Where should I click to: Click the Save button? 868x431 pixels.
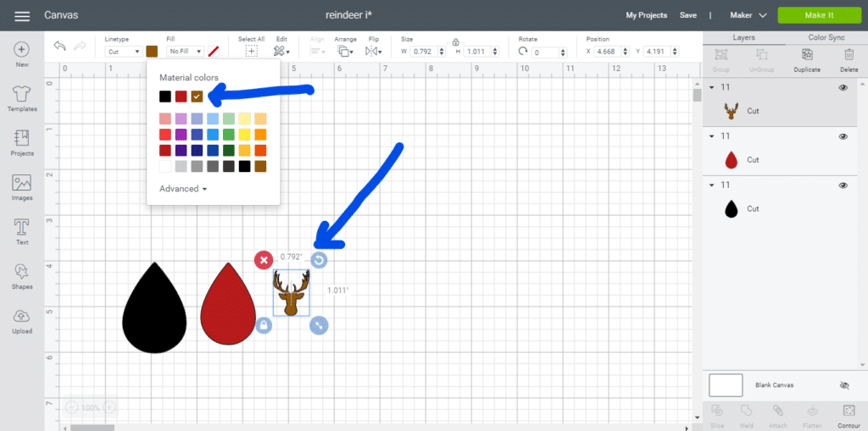click(688, 15)
